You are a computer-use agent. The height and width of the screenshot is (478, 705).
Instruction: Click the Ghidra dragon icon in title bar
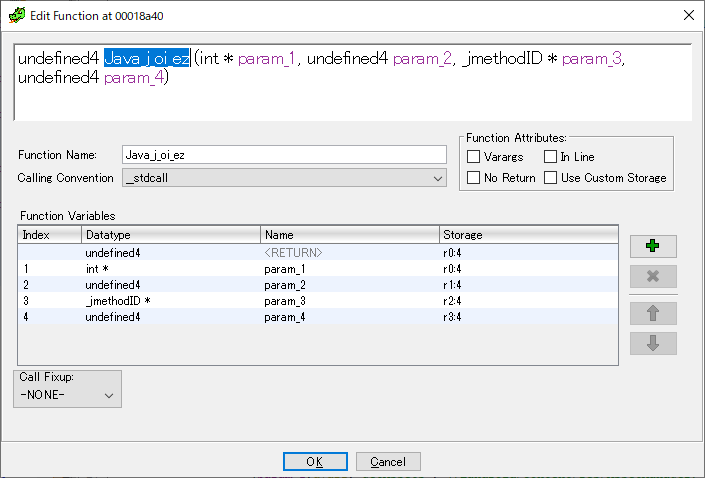coord(17,15)
